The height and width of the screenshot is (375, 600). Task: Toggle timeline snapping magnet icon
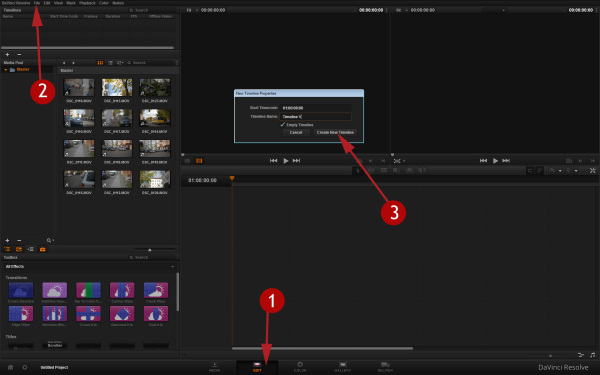coord(530,171)
